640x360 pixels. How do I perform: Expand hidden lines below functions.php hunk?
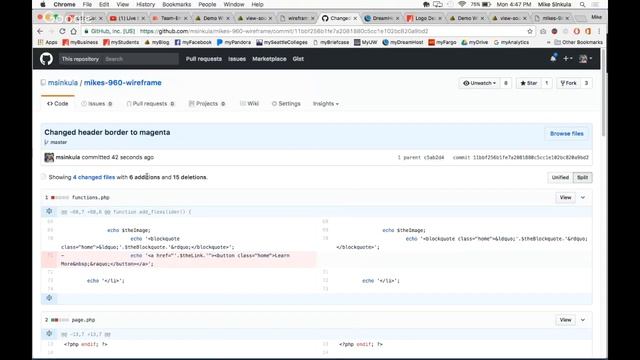tap(49, 298)
